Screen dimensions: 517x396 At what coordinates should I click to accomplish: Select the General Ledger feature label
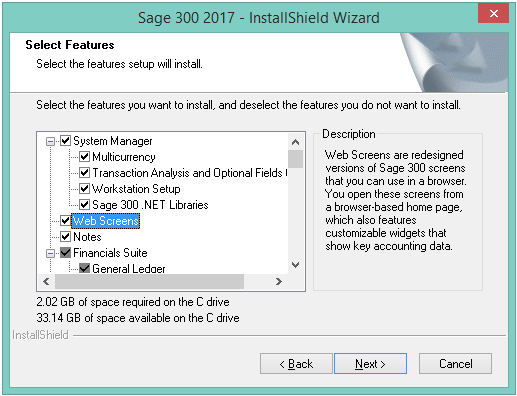click(129, 268)
